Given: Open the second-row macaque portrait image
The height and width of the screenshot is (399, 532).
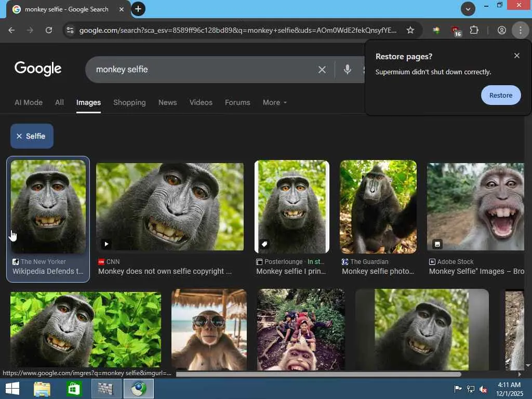Looking at the screenshot, I should (422, 329).
